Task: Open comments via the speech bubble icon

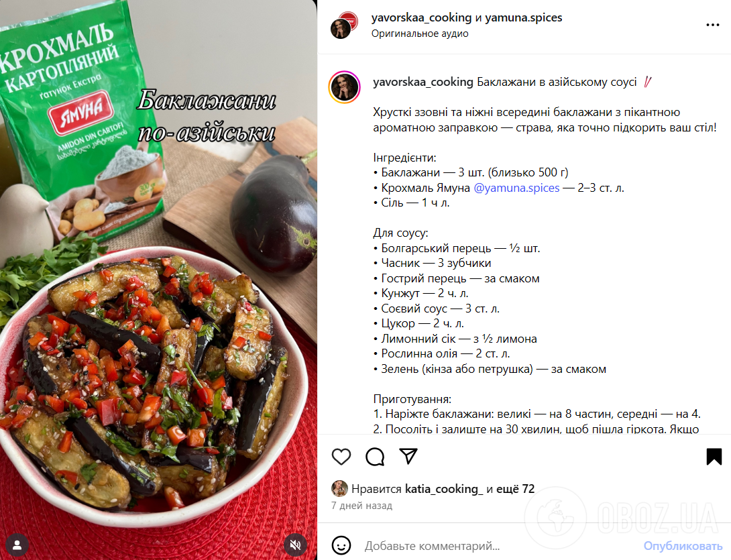Action: pyautogui.click(x=375, y=457)
